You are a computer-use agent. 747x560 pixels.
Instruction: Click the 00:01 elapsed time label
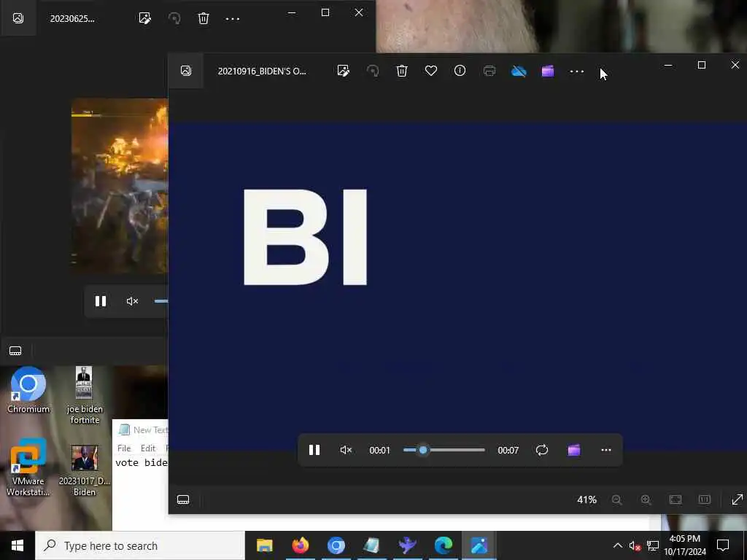click(x=379, y=451)
